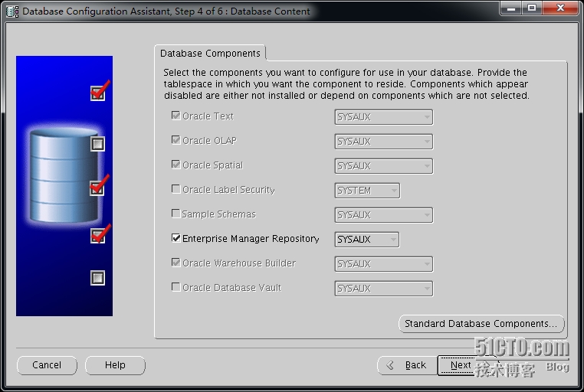
Task: Open tablespace dropdown for Oracle Database Vault
Action: coord(384,289)
